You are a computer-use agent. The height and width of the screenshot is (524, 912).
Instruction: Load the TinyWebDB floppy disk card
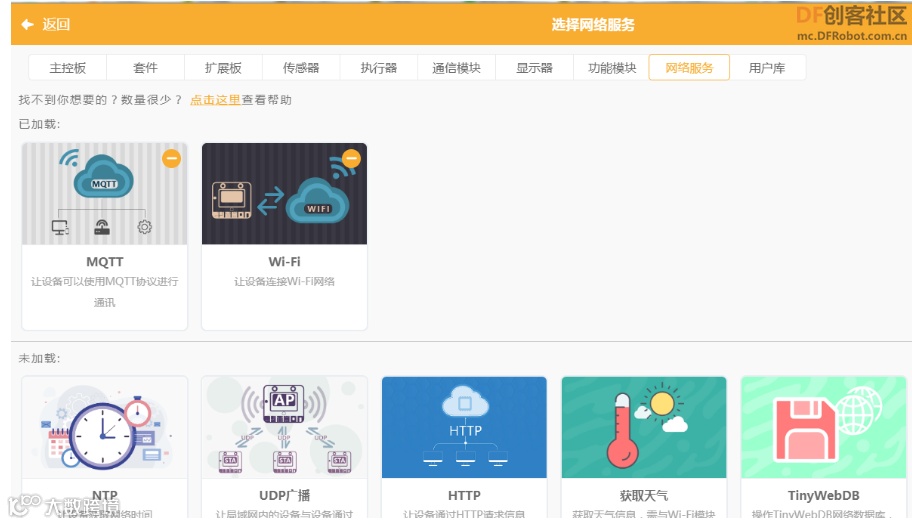(823, 447)
